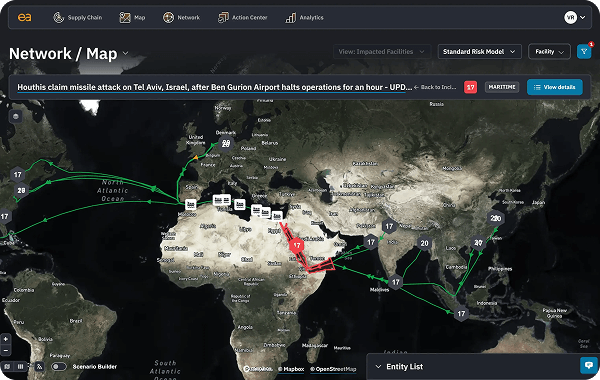Open the Facility dropdown

pyautogui.click(x=549, y=52)
